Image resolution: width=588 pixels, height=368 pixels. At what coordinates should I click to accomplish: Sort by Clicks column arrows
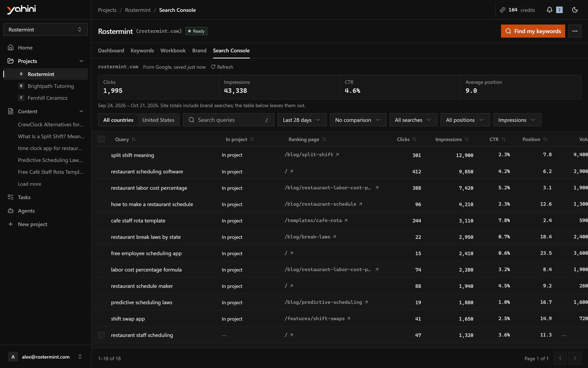pyautogui.click(x=414, y=139)
